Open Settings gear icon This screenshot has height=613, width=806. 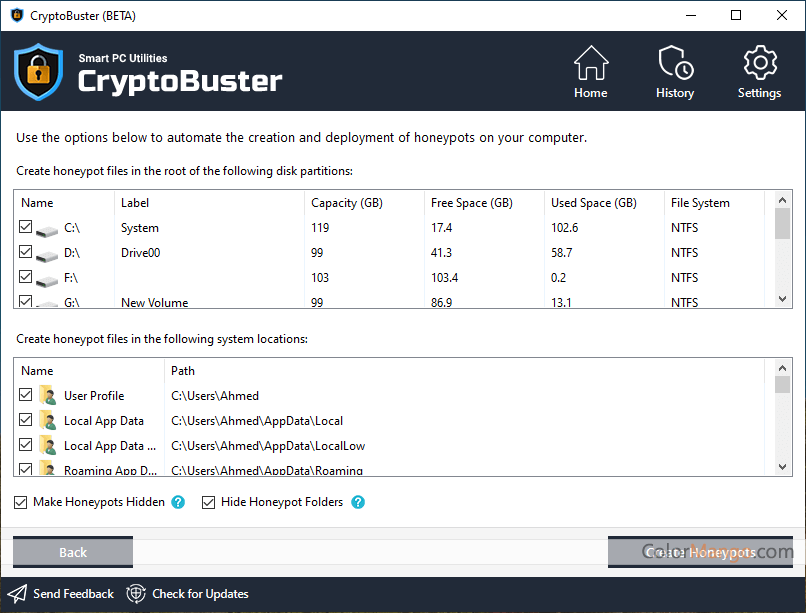[x=759, y=64]
